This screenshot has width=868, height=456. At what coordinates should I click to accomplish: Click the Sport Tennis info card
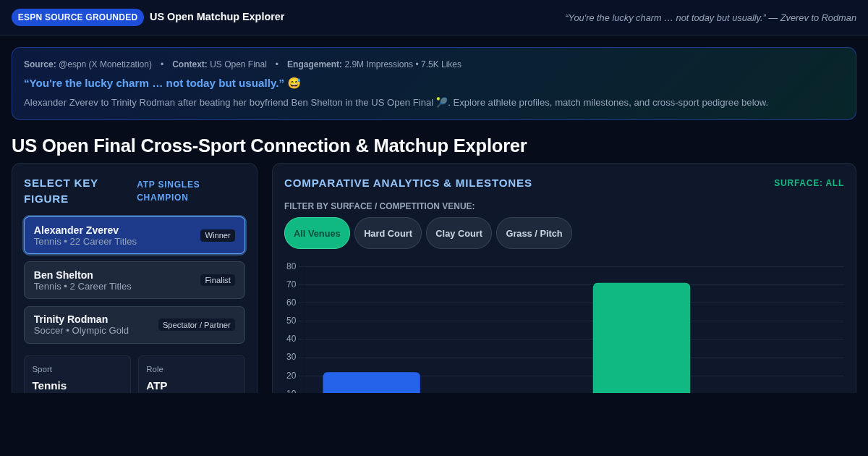tap(77, 374)
